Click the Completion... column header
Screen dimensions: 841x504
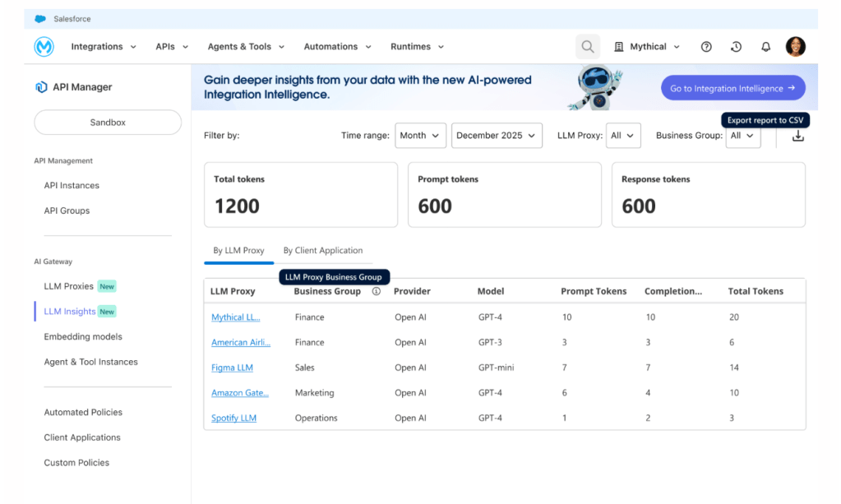click(x=673, y=291)
